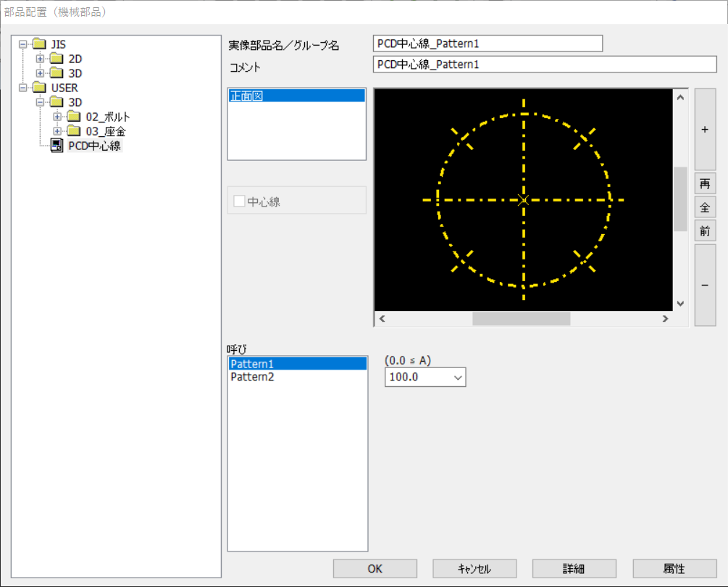Open 詳細 details button
This screenshot has width=728, height=587.
(574, 568)
